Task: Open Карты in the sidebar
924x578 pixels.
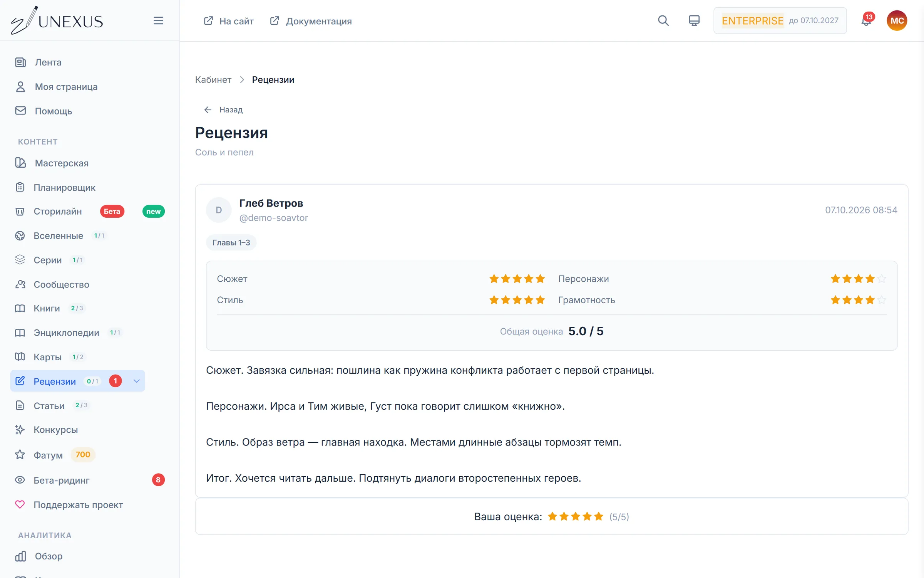Action: 47,357
